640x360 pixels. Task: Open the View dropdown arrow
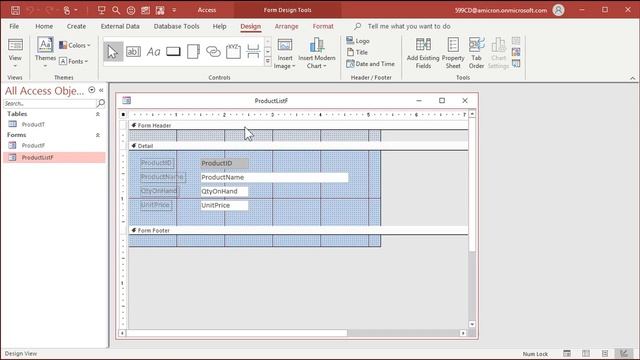[x=15, y=66]
